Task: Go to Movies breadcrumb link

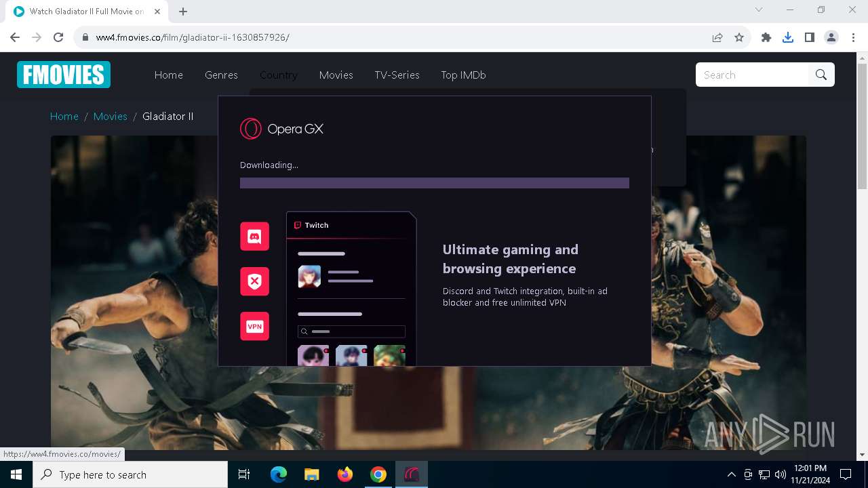Action: (x=111, y=117)
